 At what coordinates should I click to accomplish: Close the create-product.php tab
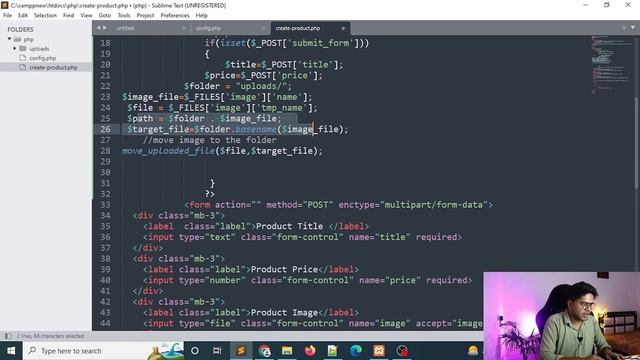click(343, 28)
